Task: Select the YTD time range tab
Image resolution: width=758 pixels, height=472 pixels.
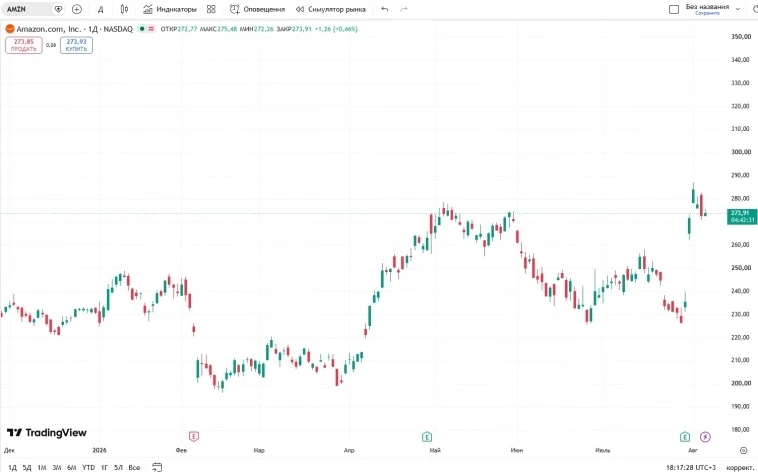Action: [x=88, y=467]
